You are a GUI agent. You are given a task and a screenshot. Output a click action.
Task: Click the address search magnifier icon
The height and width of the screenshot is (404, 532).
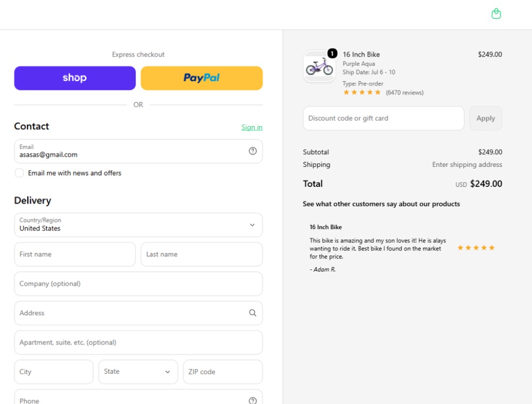[x=252, y=313]
